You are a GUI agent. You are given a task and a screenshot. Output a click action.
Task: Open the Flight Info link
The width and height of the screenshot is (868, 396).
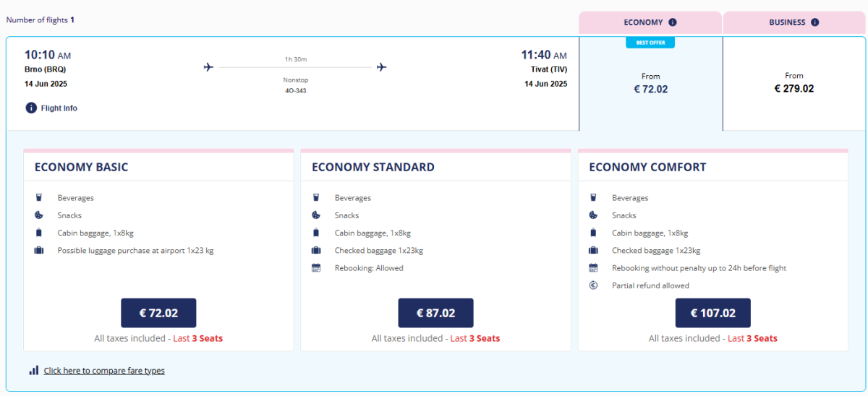pyautogui.click(x=59, y=108)
